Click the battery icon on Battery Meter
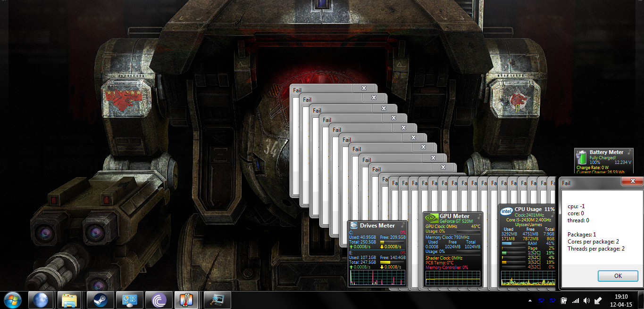 coord(582,157)
